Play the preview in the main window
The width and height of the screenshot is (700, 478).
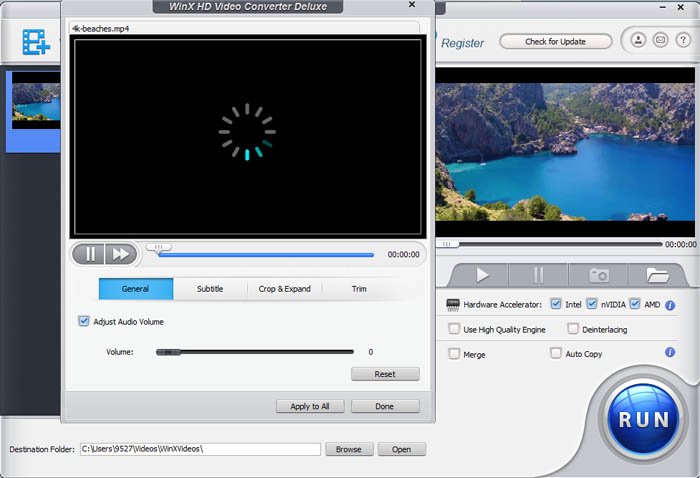coord(481,275)
